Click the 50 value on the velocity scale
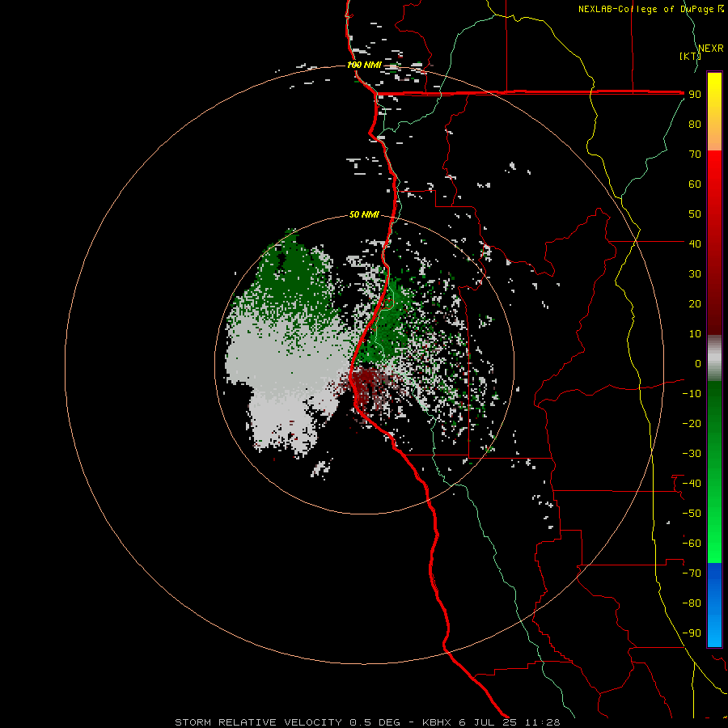The width and height of the screenshot is (728, 728). click(x=695, y=214)
